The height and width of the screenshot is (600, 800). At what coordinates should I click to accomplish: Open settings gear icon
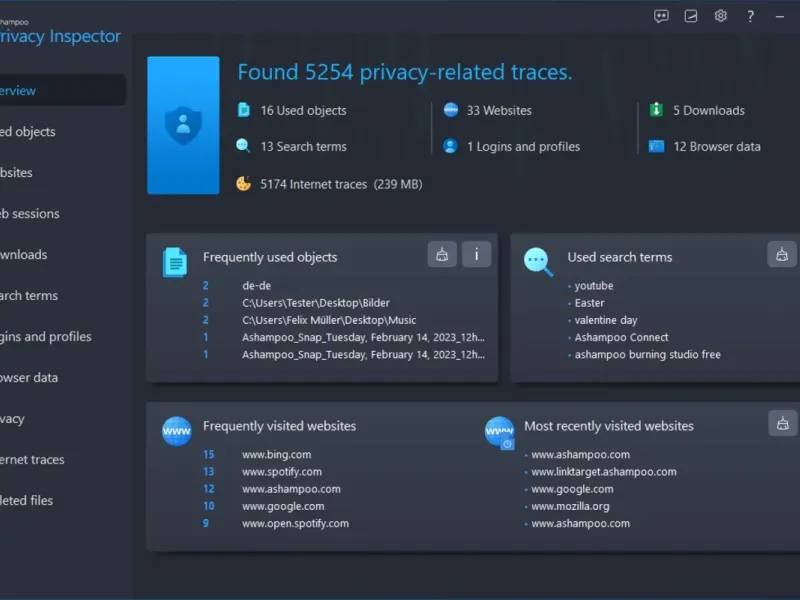720,16
